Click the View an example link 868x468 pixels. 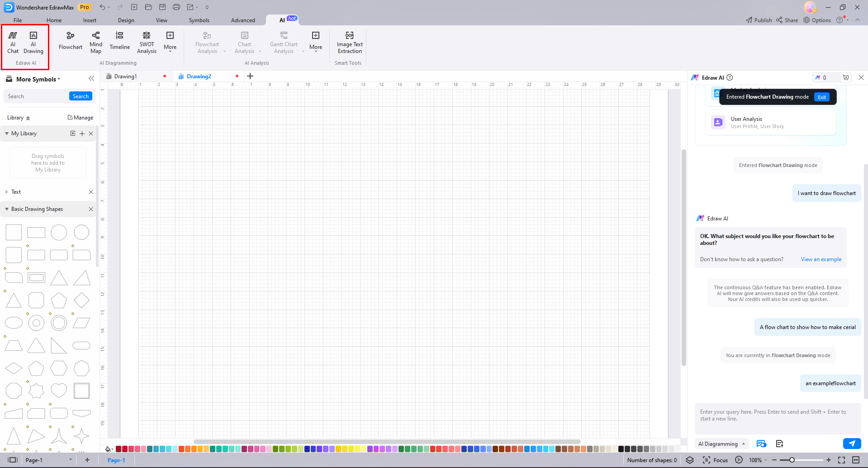(821, 259)
